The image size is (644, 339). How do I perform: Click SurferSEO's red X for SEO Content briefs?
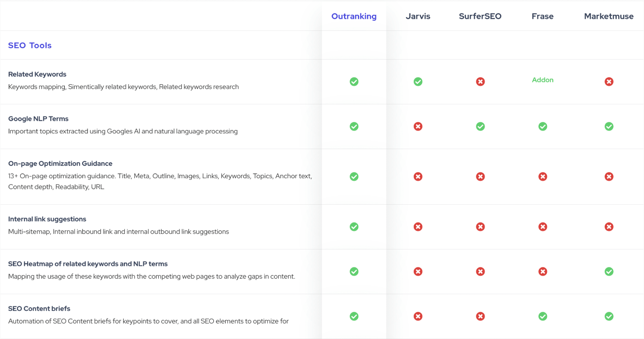pos(480,316)
